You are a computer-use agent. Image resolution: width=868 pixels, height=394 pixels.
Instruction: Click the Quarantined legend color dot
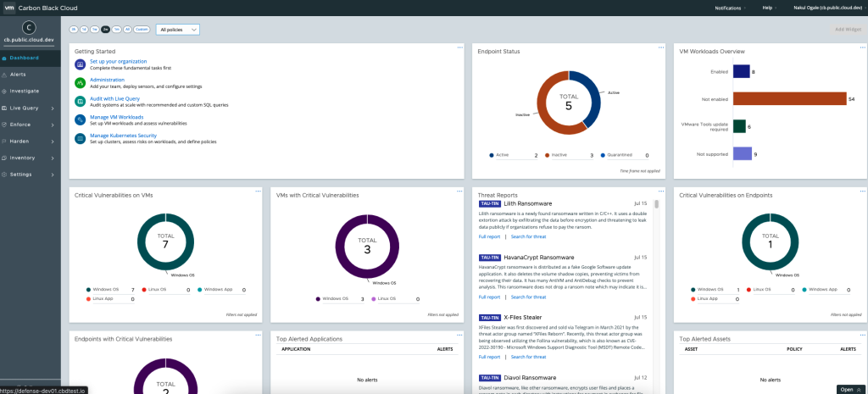[x=603, y=156]
